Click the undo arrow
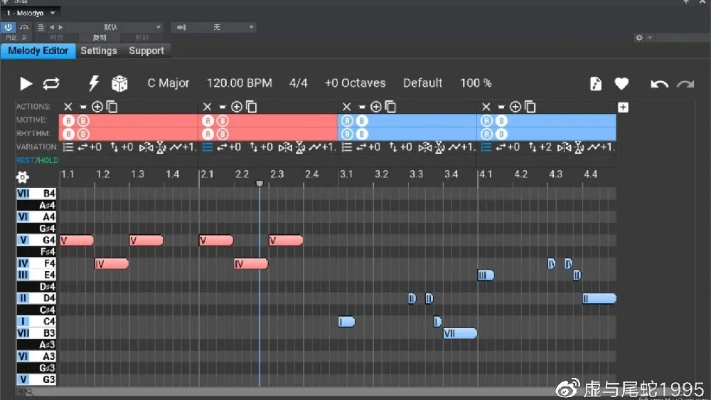The height and width of the screenshot is (400, 711). point(659,84)
